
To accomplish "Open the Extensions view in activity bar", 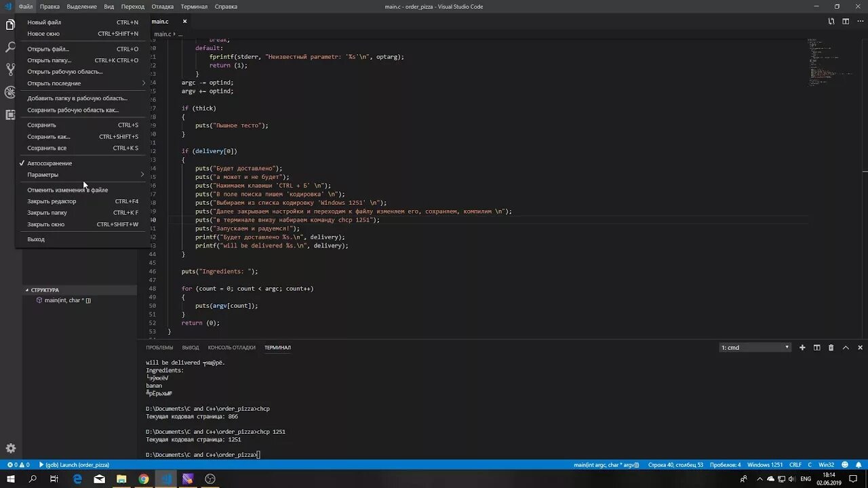I will click(x=10, y=115).
